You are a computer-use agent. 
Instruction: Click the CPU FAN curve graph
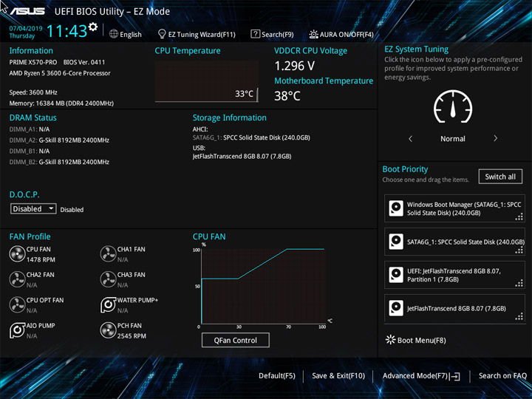tap(263, 286)
